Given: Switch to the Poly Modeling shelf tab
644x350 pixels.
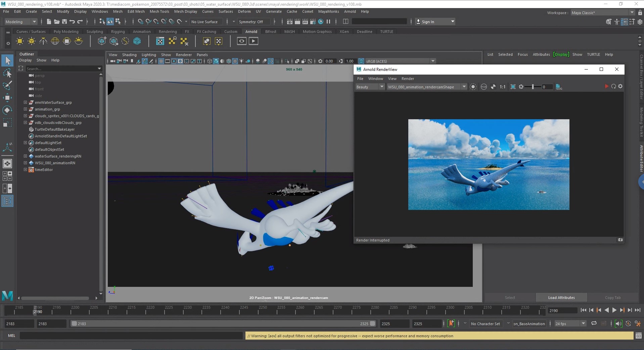Looking at the screenshot, I should click(x=66, y=32).
